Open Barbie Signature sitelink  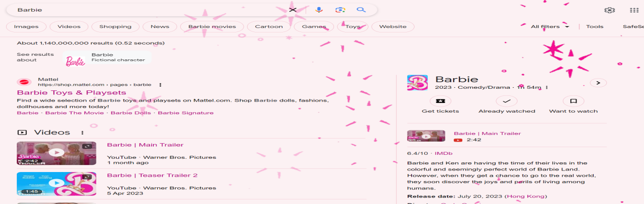(x=186, y=113)
